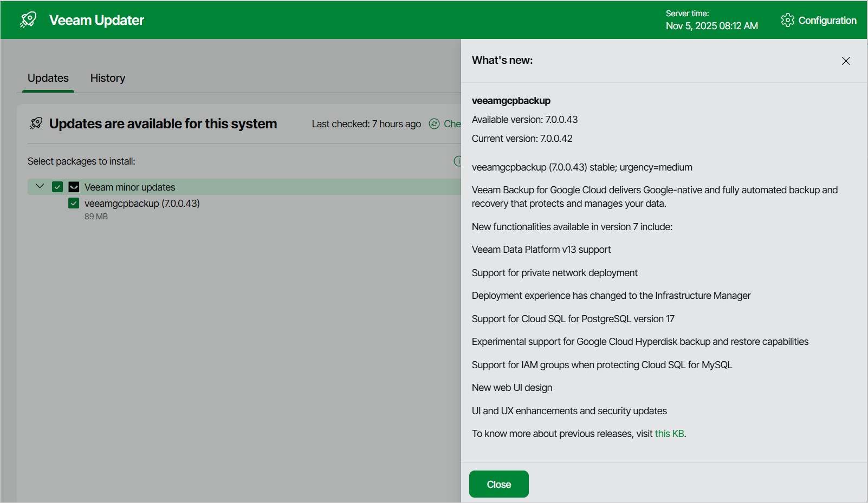Click the Veeam Updater title
This screenshot has height=503, width=868.
[x=96, y=20]
